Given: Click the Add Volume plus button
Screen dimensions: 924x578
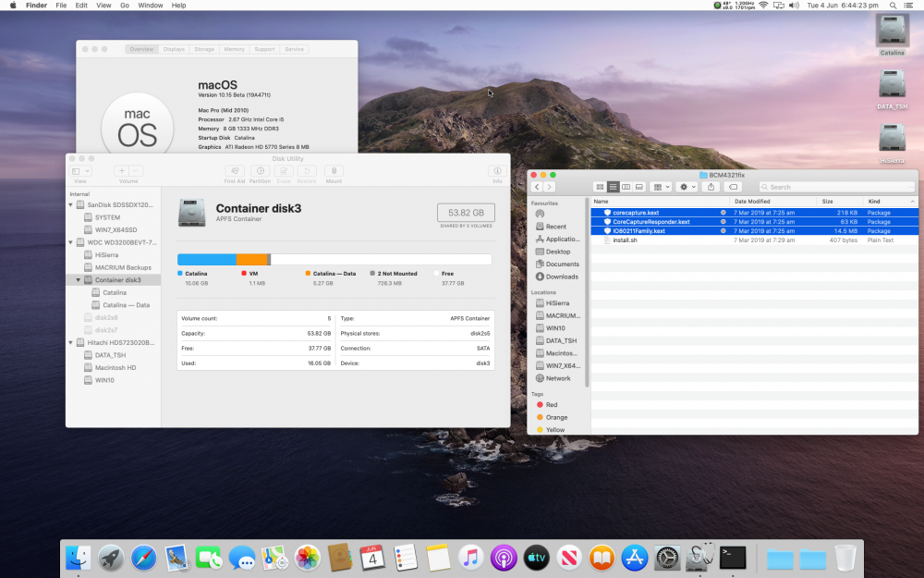Looking at the screenshot, I should [x=121, y=171].
